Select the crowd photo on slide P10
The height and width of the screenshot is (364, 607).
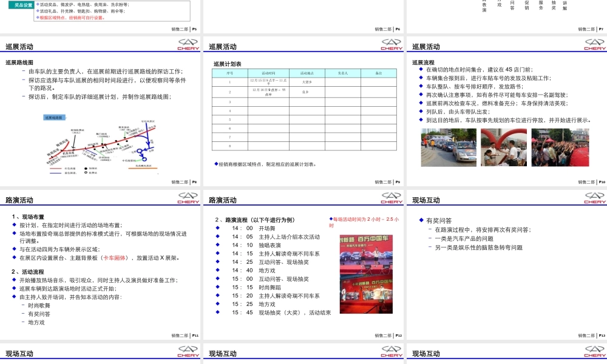click(x=560, y=147)
